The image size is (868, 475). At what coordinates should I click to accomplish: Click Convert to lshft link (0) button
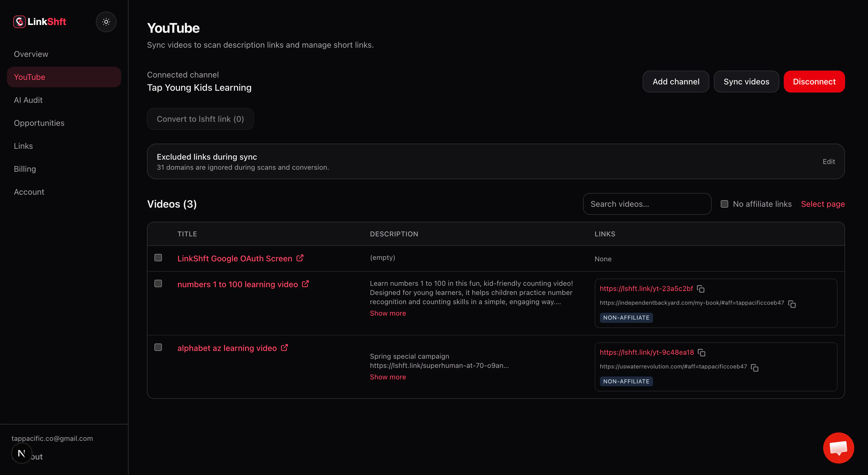200,119
